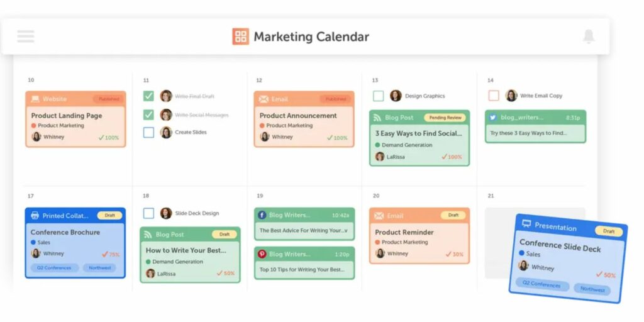The image size is (644, 322).
Task: Open the Product Reminder email card title
Action: (404, 232)
